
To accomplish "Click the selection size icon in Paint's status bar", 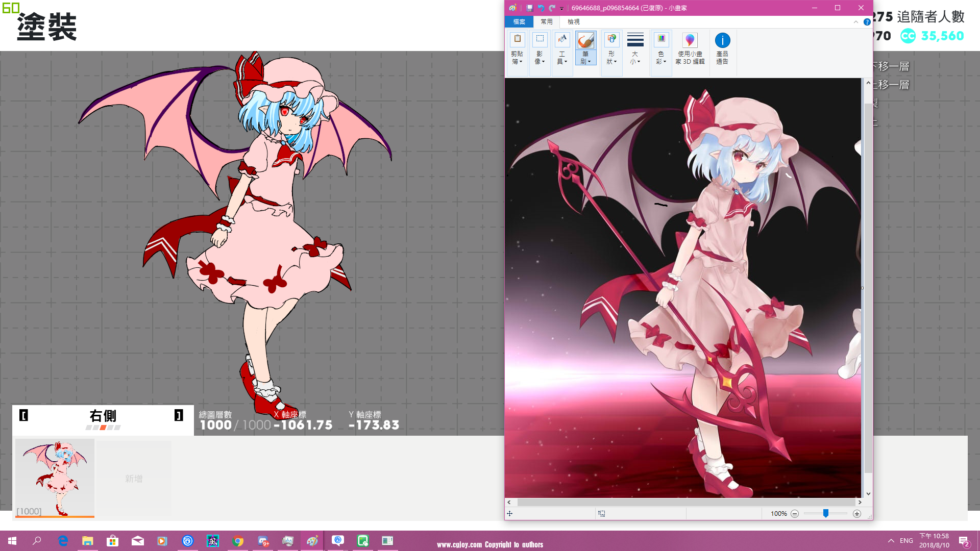I will [602, 514].
